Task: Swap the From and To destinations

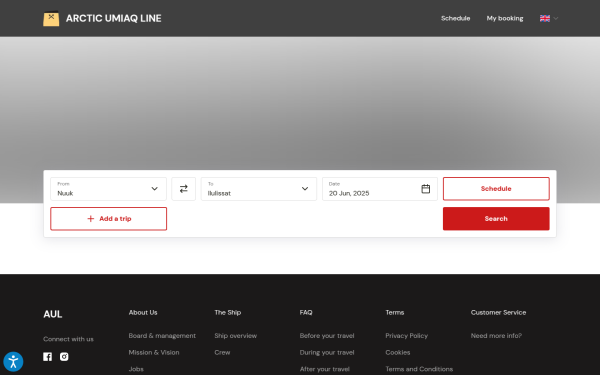Action: tap(184, 189)
